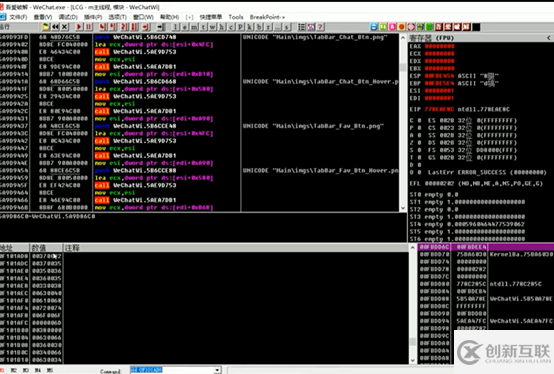Screen dimensions: 554x374
Task: Click the Close program X icon
Action: coord(64,27)
